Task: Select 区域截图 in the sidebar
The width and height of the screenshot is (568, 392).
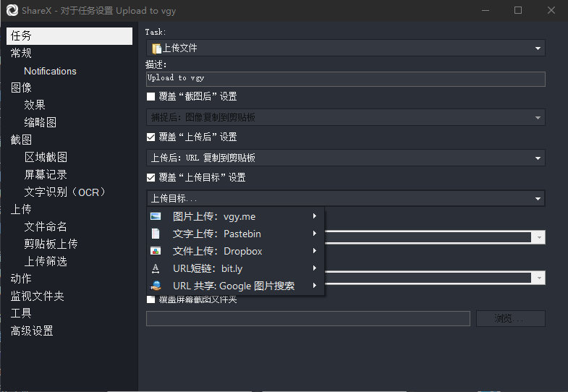Action: pos(46,157)
